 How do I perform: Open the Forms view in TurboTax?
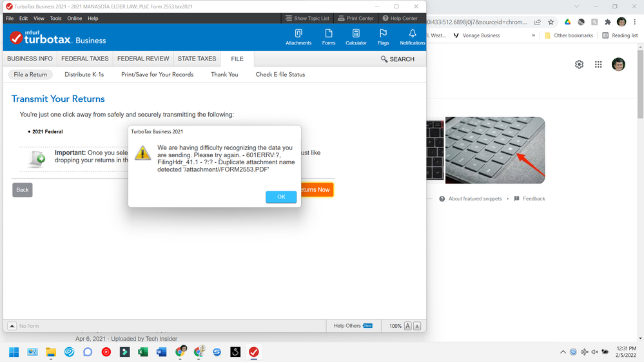(329, 37)
